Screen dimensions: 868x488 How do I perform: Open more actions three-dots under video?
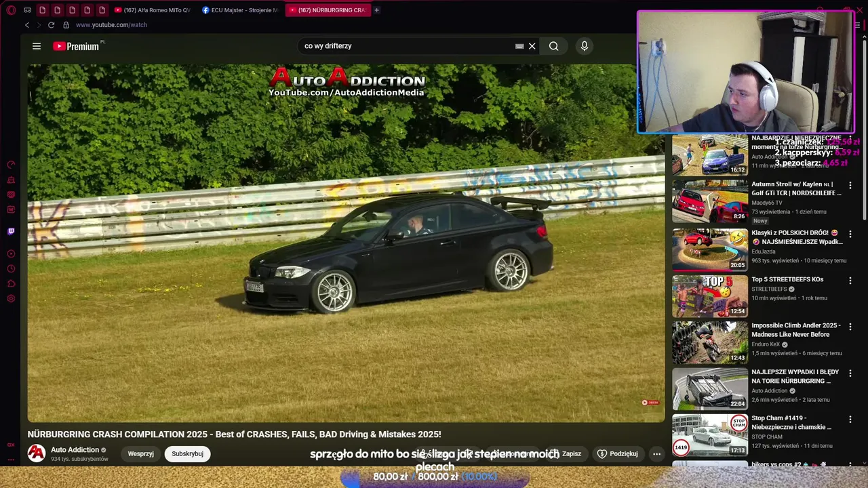[x=656, y=453]
